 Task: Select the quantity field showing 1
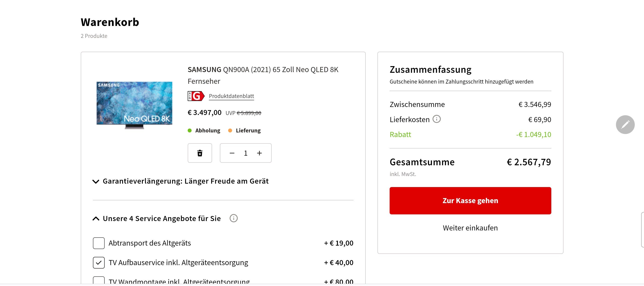(x=245, y=153)
